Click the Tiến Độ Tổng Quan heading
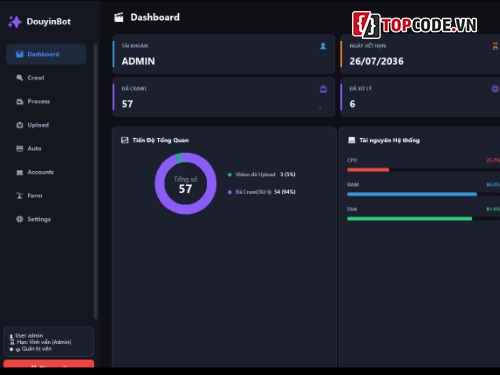Viewport: 500px width, 375px height. (161, 140)
